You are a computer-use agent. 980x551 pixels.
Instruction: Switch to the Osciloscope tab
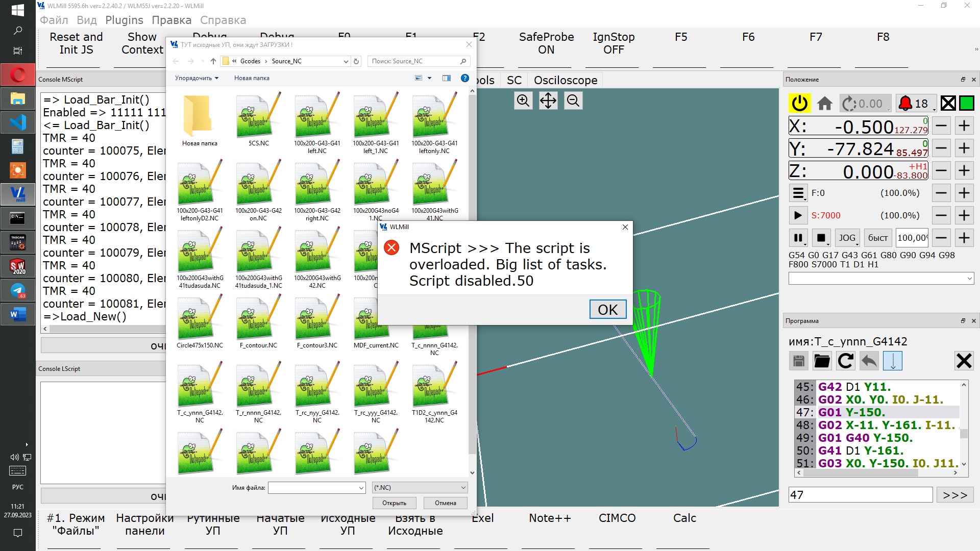565,80
